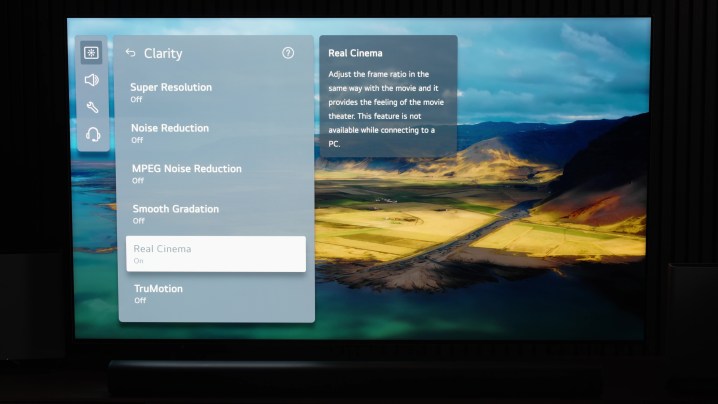Go back using the arrow beside Clarity
718x404 pixels.
click(130, 53)
